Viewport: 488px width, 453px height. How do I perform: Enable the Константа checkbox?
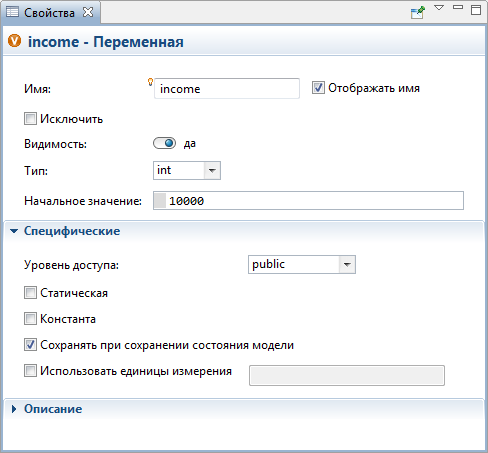tap(30, 319)
